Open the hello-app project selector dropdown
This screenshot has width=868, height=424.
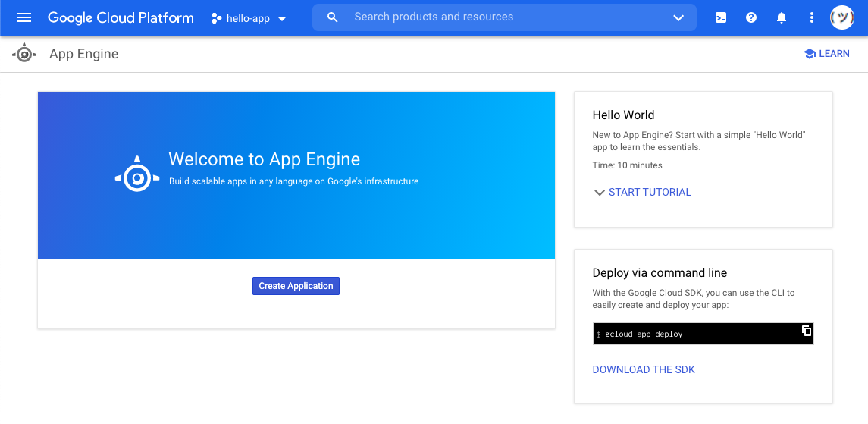pos(282,18)
